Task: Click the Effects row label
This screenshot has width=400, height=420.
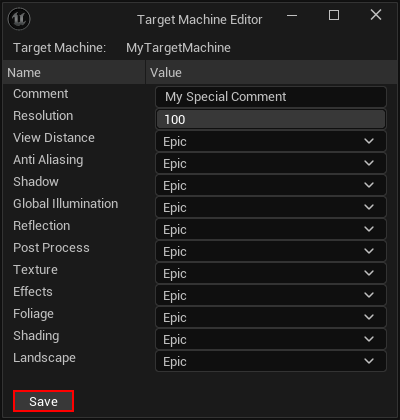Action: pos(33,292)
